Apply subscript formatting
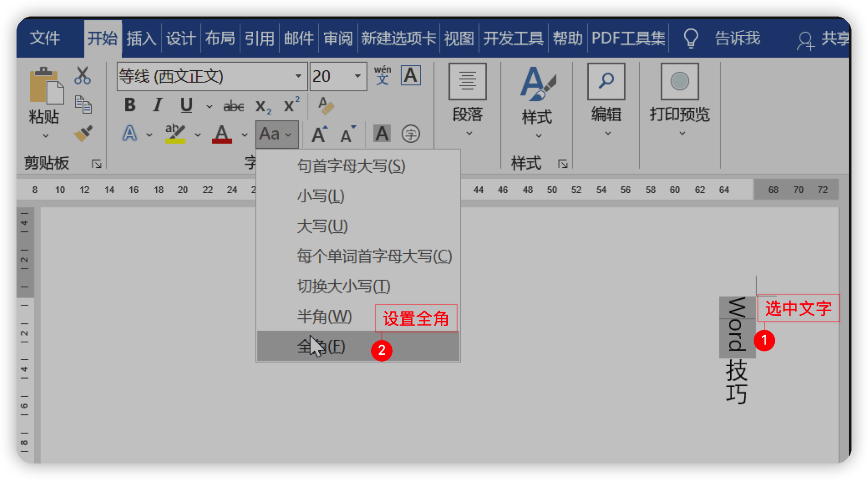 (x=263, y=106)
